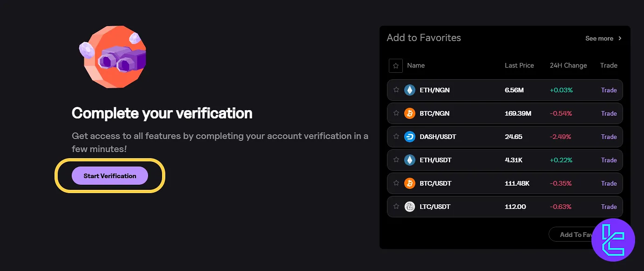Expand the See more chevron arrow
The image size is (644, 271).
[x=620, y=38]
